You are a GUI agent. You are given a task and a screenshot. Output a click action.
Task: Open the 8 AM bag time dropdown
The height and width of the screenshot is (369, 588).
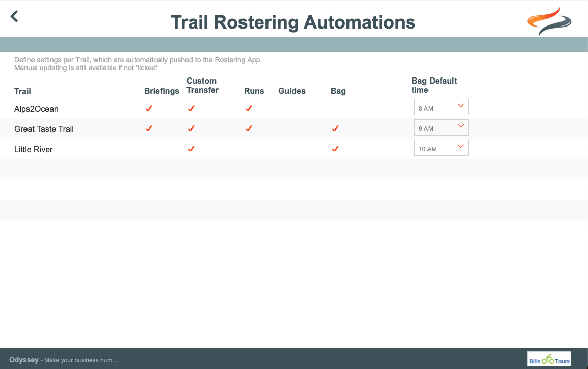(441, 107)
